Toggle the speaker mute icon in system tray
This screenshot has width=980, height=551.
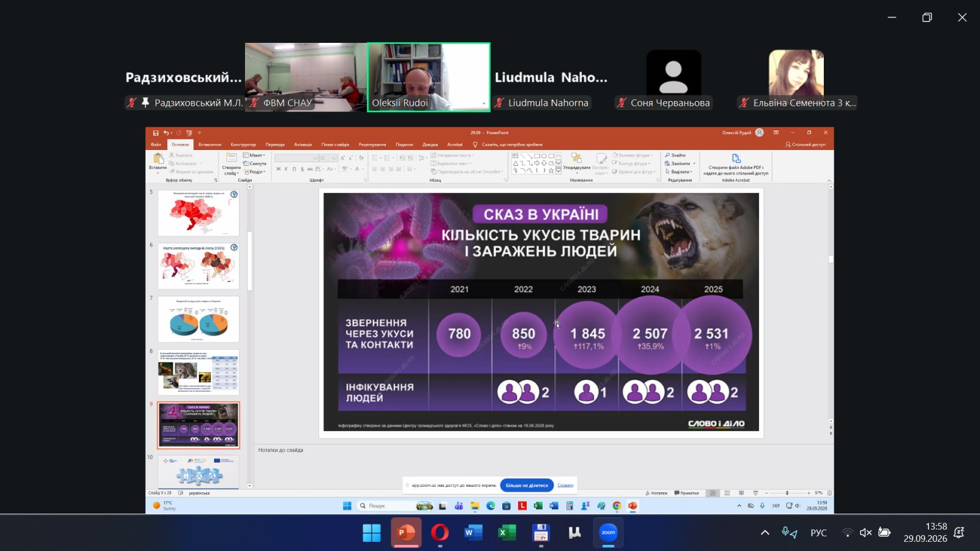click(x=865, y=533)
